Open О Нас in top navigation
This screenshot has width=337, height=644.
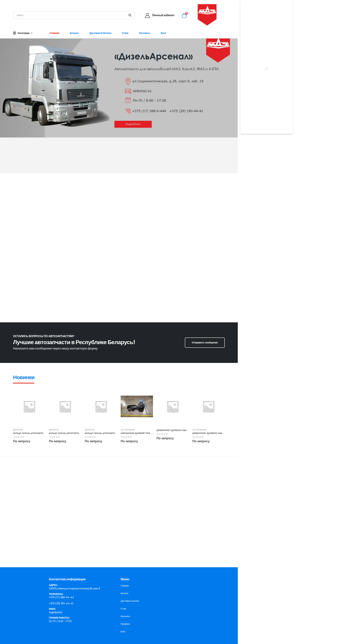coord(125,33)
